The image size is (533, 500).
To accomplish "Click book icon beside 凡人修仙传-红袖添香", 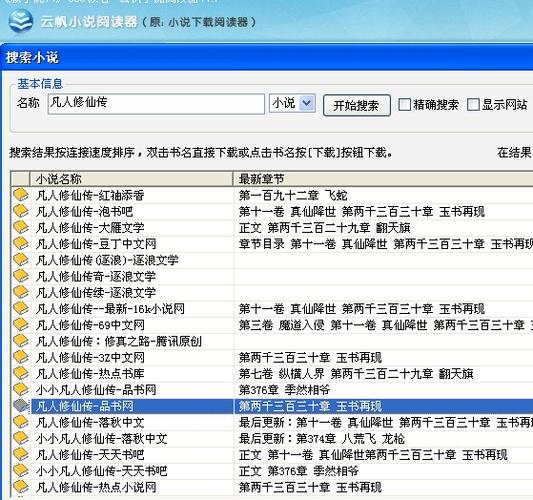I will click(x=21, y=194).
